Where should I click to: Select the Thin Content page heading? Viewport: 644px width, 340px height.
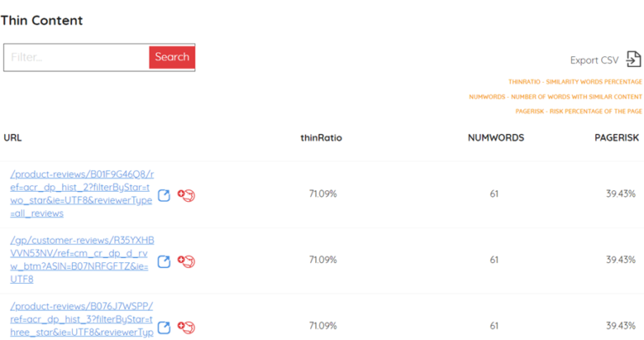pyautogui.click(x=41, y=20)
